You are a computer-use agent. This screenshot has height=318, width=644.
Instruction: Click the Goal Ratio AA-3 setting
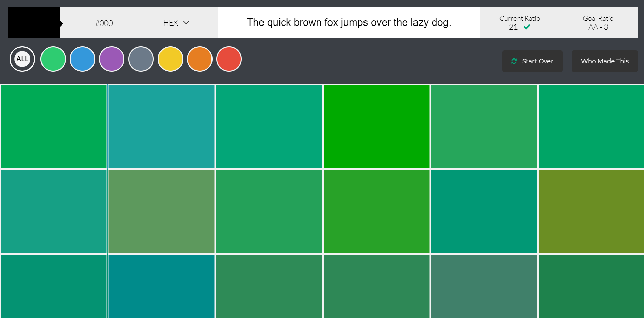point(598,22)
